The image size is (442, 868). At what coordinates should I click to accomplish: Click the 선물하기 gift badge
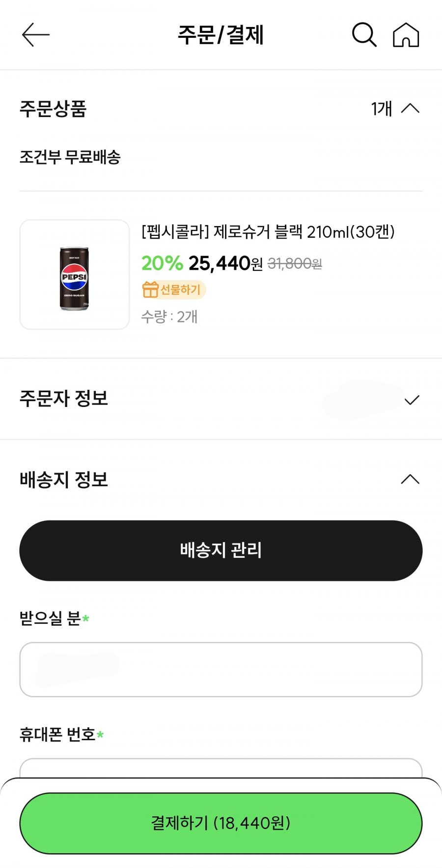173,289
